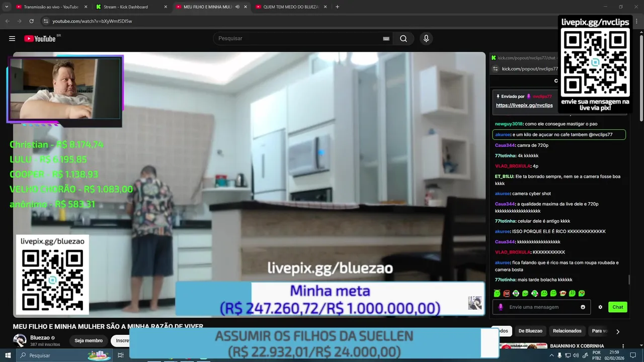The image size is (644, 362).
Task: Open a new browser tab with the plus
Action: tap(337, 7)
